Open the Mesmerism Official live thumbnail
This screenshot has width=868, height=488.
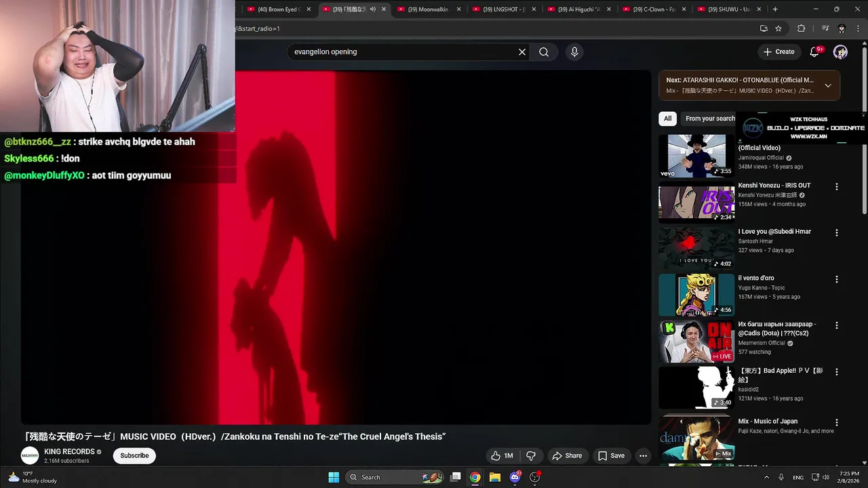click(696, 342)
